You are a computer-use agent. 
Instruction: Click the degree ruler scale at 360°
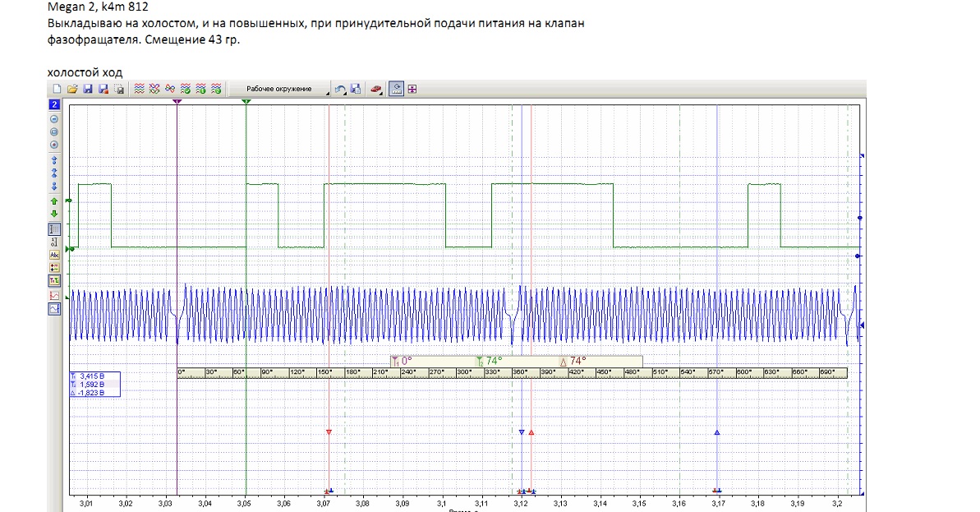click(519, 372)
